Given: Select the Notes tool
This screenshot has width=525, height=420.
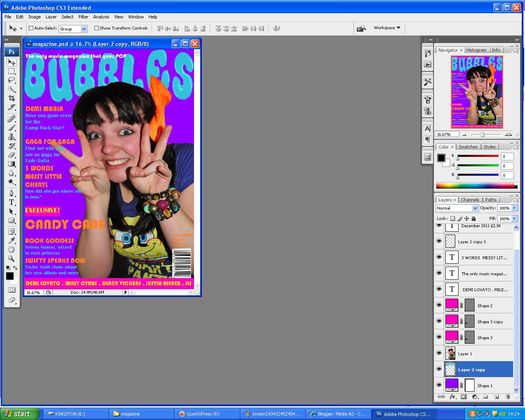Looking at the screenshot, I should (x=11, y=231).
